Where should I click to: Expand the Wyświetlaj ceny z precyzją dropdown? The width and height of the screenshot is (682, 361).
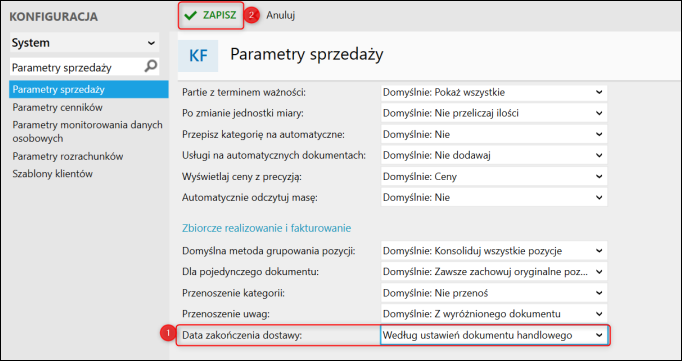point(494,177)
